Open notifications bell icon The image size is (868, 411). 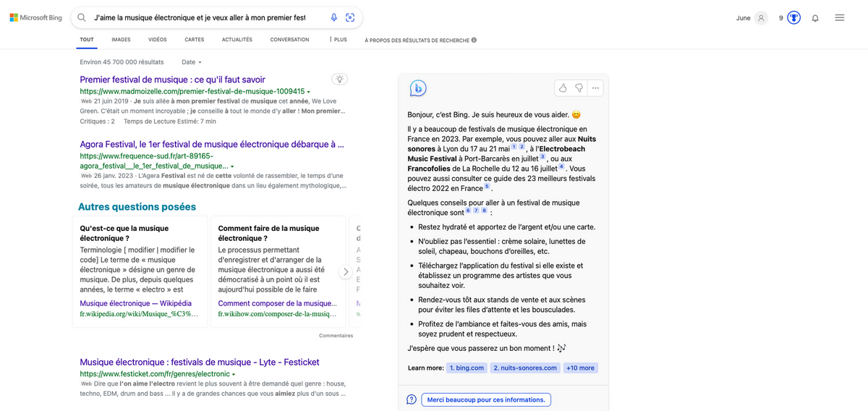(815, 18)
